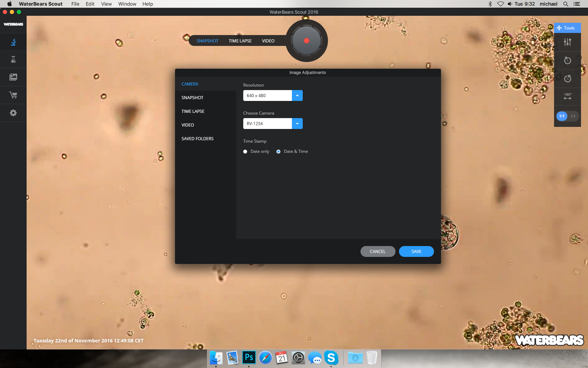Rotate image clockwise from Tools panel
Viewport: 588px width, 368px height.
(567, 60)
